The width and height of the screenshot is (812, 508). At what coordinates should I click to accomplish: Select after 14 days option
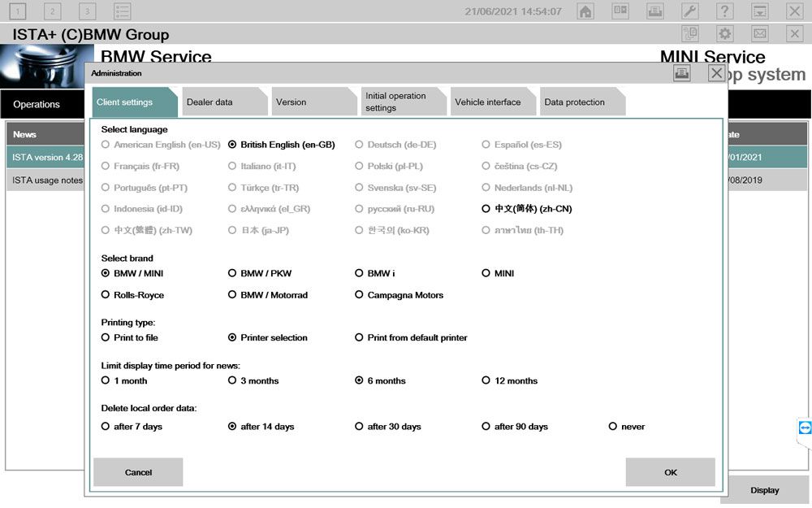coord(261,426)
